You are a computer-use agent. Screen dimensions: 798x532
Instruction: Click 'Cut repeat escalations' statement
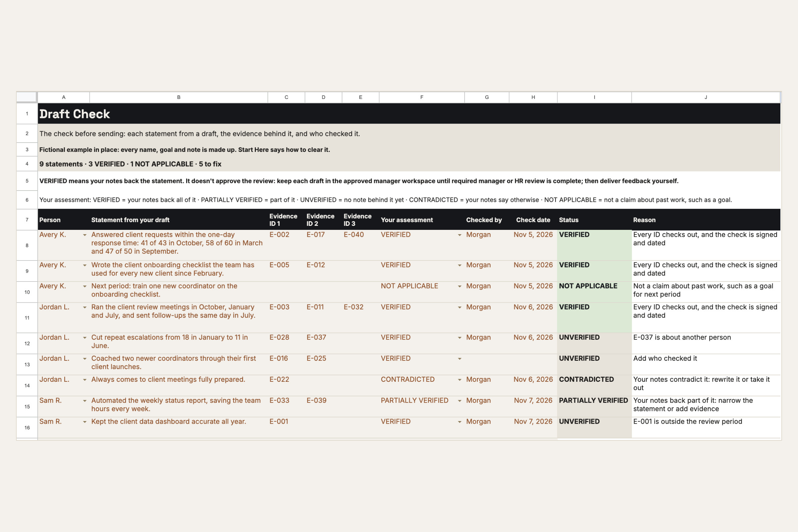click(x=170, y=342)
